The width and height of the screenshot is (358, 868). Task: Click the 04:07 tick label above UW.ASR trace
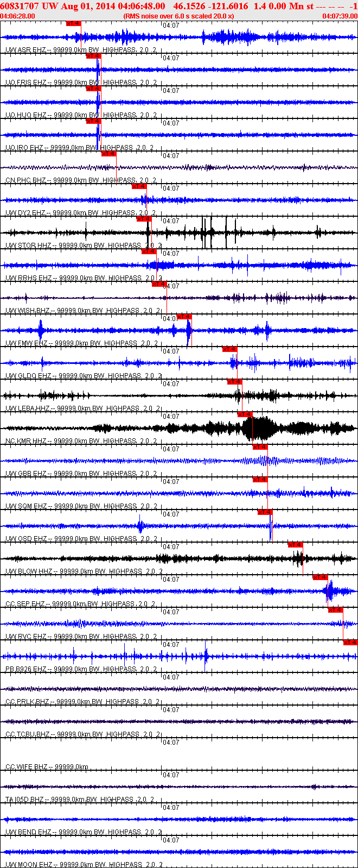(x=171, y=26)
